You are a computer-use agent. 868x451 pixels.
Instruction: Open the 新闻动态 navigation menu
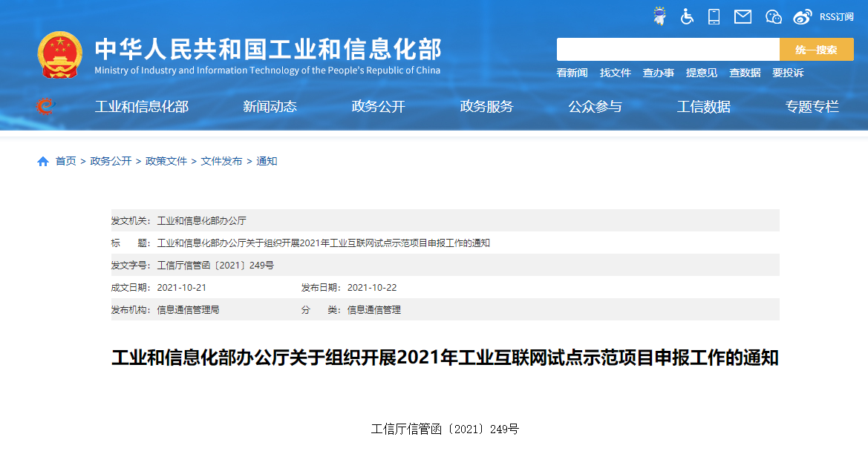pos(270,107)
